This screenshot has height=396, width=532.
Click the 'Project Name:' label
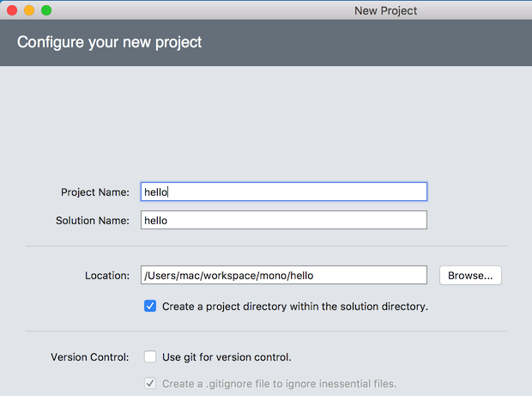(94, 192)
